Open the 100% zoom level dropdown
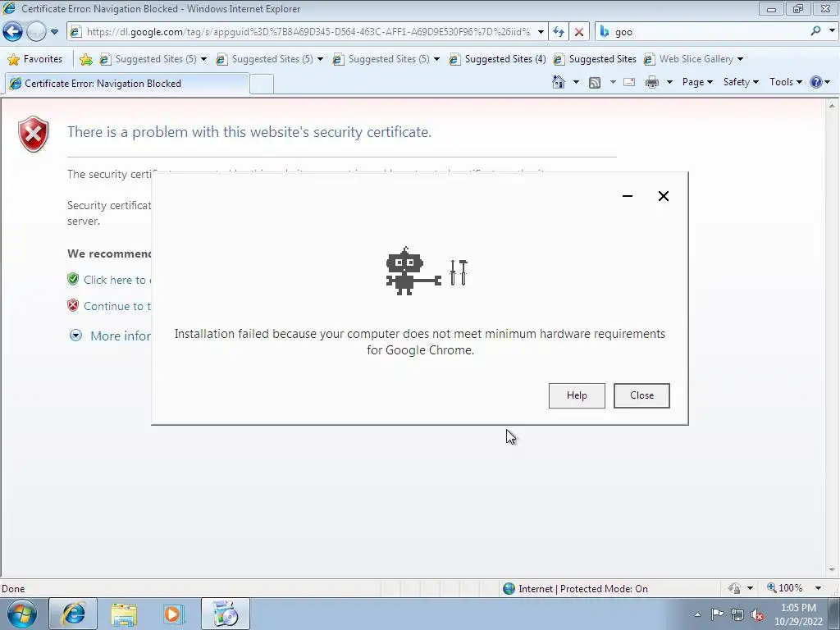 pyautogui.click(x=818, y=588)
